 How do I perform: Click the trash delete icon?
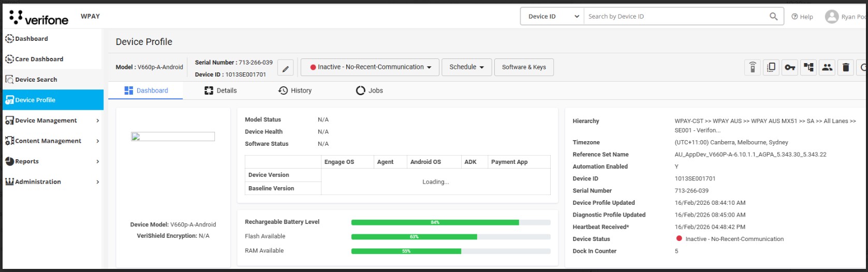pos(846,67)
